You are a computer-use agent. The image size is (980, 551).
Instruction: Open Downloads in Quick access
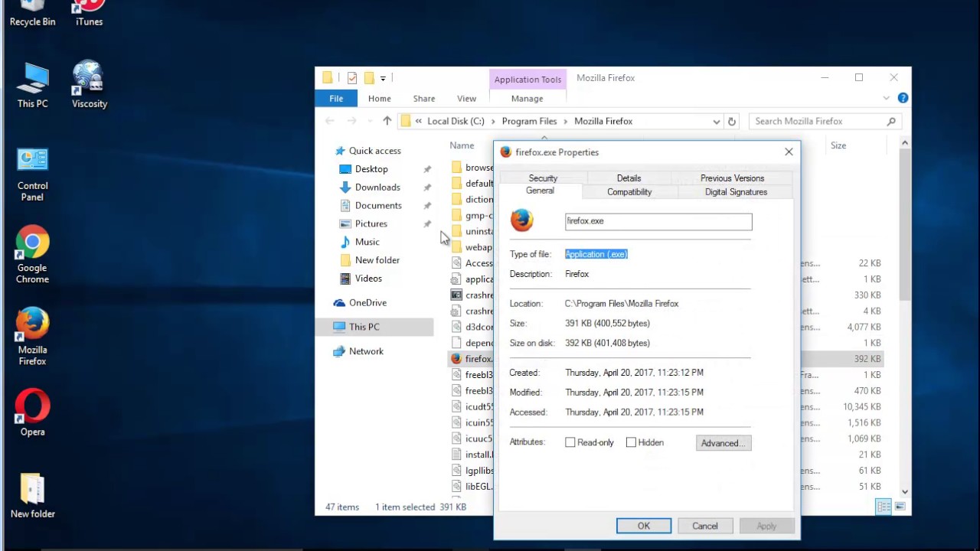tap(377, 187)
